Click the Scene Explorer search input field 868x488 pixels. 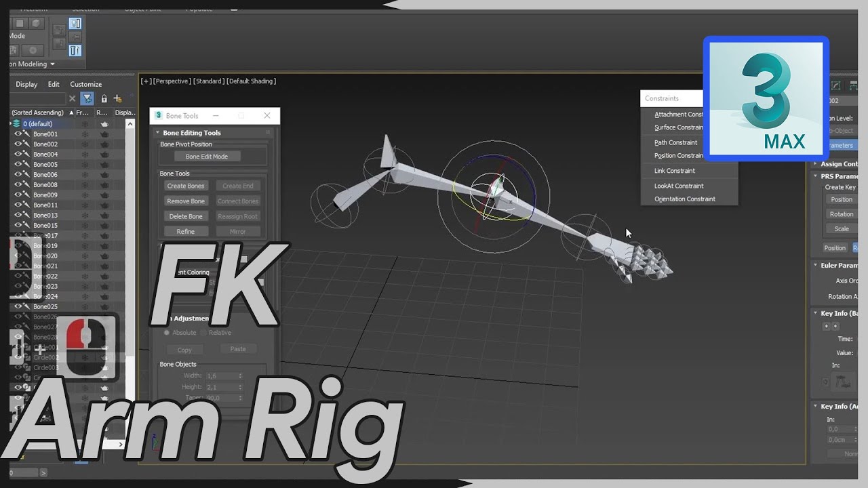(x=37, y=99)
